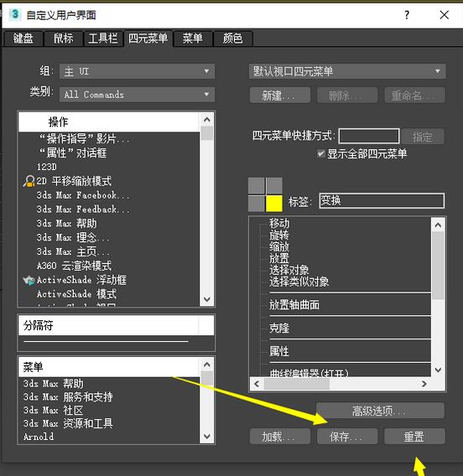Select 克隆 in the quad menu tree
463x476 pixels.
point(279,328)
